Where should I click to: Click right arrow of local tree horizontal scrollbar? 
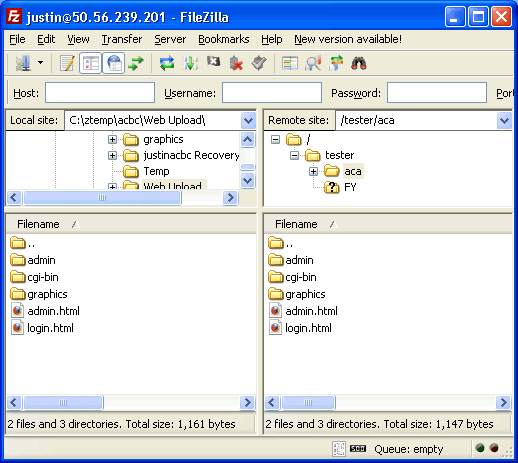point(230,198)
